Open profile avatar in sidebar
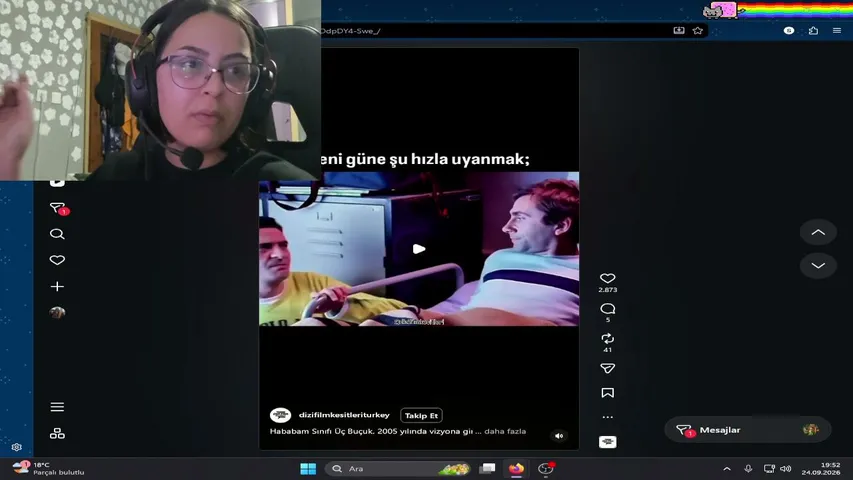This screenshot has height=480, width=853. (57, 312)
